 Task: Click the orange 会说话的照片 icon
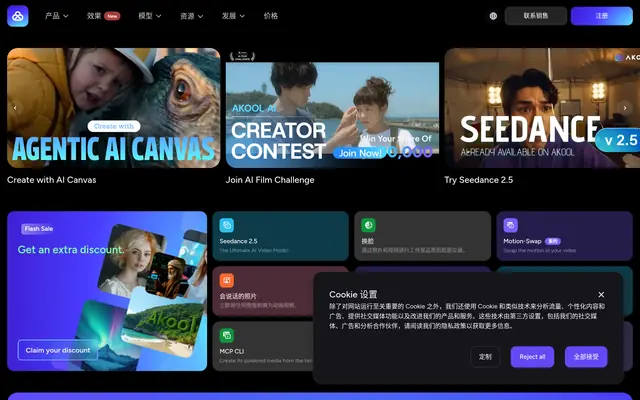(x=227, y=280)
